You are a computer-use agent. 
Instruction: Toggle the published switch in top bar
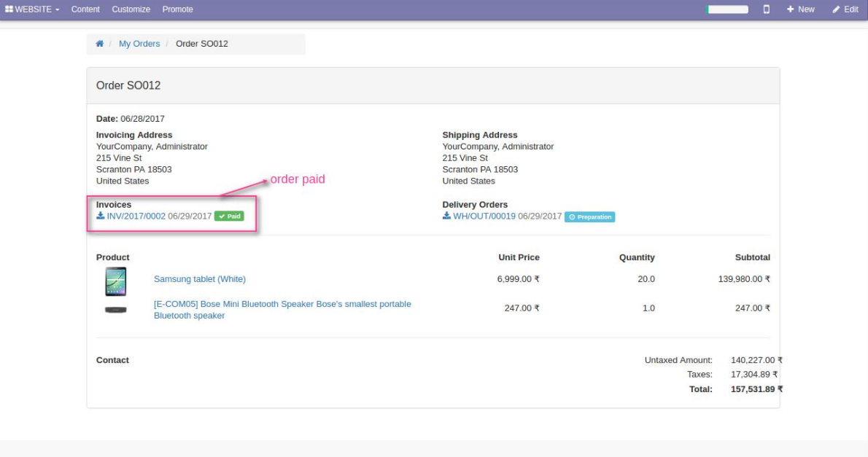tap(727, 9)
